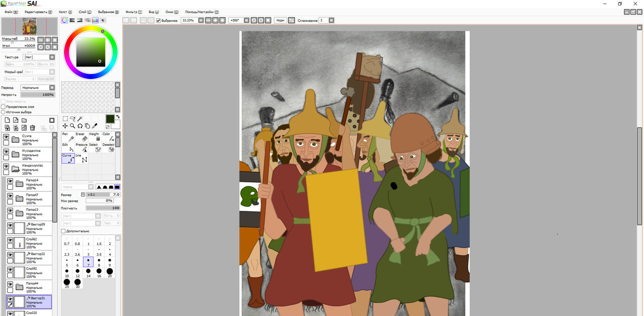Open the Фильтр menu
This screenshot has width=644, height=316.
(133, 12)
